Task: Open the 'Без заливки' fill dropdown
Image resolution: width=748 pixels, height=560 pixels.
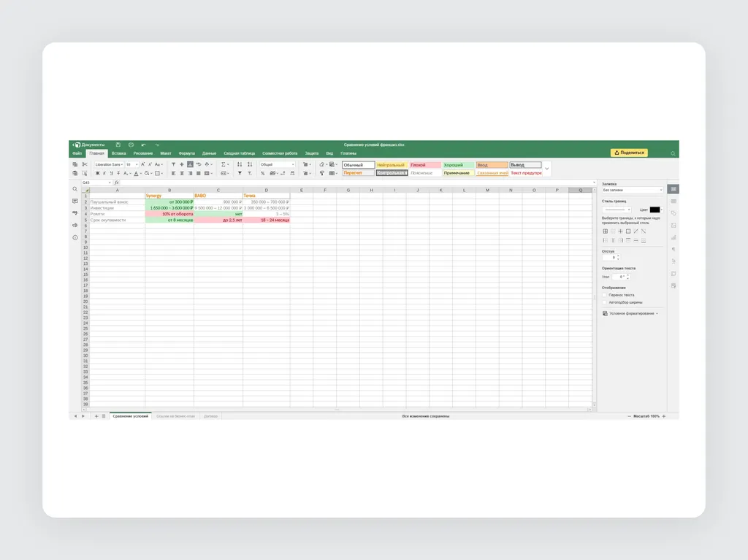Action: pyautogui.click(x=633, y=190)
